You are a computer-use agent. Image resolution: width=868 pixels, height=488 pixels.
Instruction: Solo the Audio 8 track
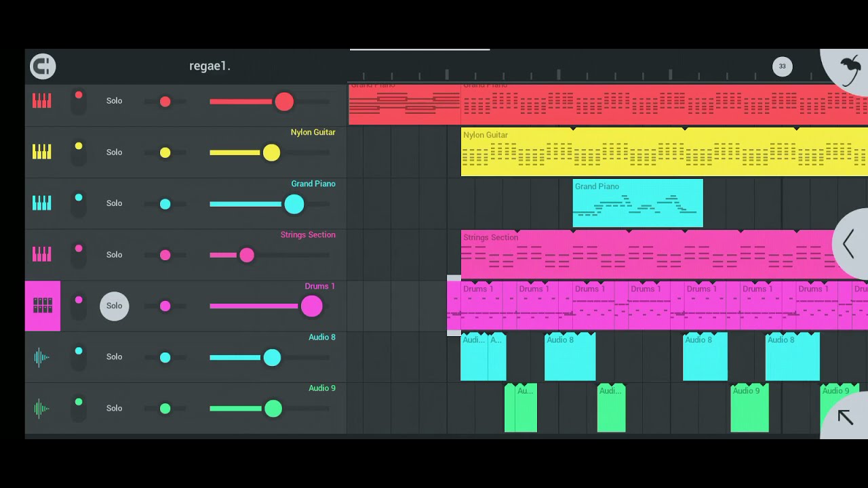(114, 357)
